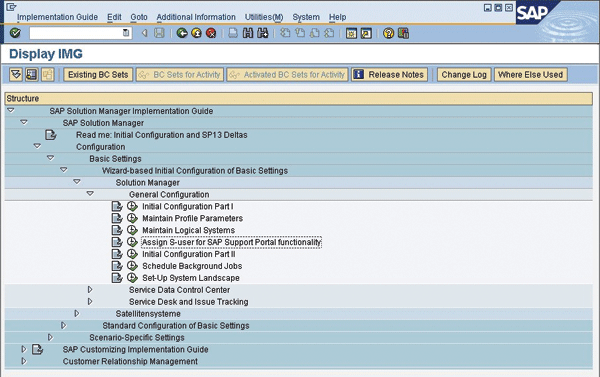Click the Last Page icon
600x377 pixels.
(329, 33)
